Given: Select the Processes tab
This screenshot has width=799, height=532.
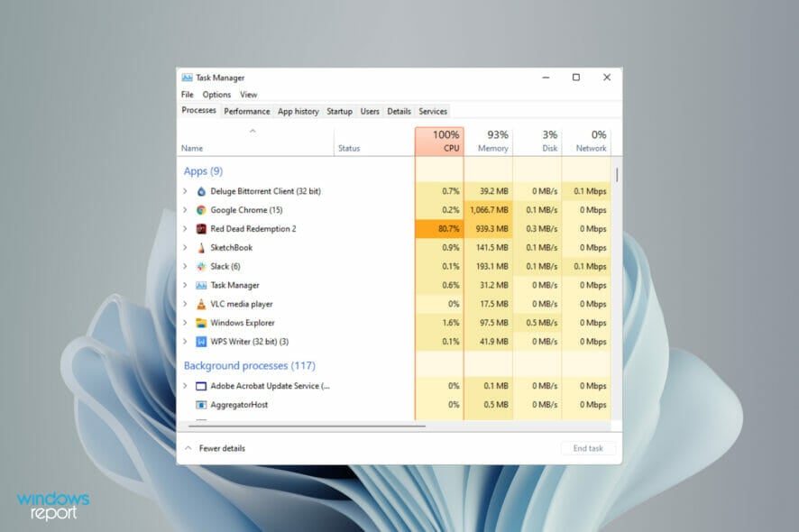Looking at the screenshot, I should (198, 111).
